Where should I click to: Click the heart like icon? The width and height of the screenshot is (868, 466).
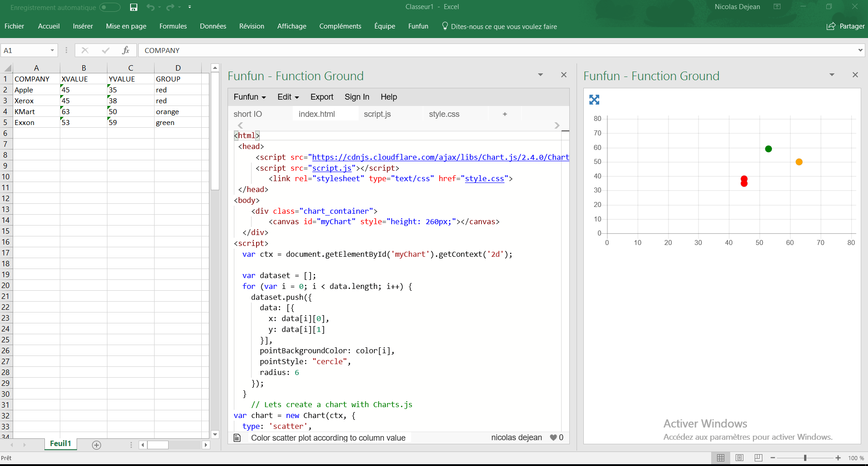(553, 437)
